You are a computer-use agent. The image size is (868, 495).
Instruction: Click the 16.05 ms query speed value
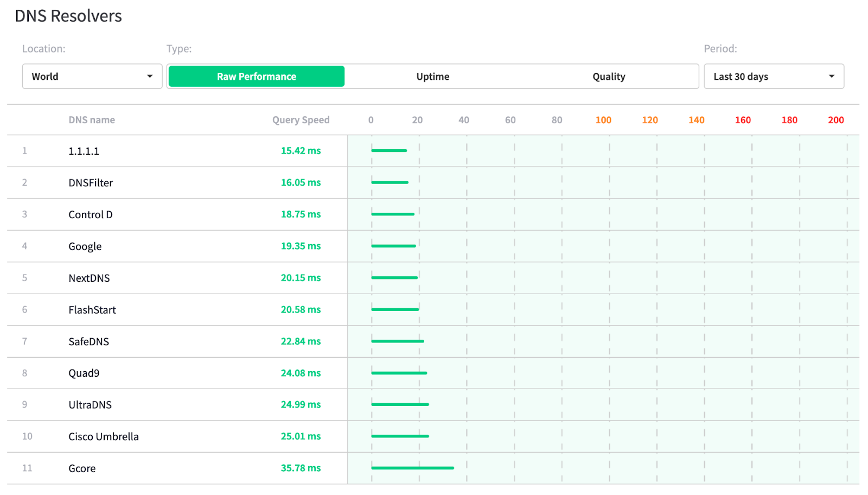(301, 183)
